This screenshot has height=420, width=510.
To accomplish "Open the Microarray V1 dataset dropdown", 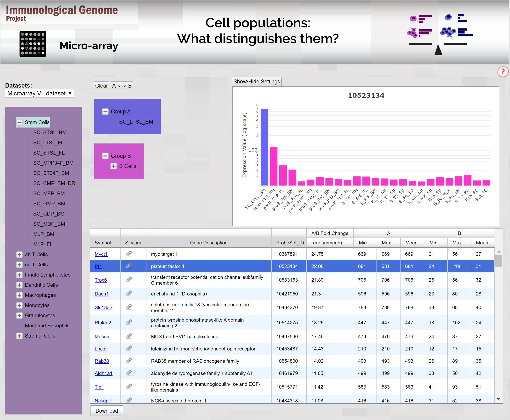I will (40, 93).
